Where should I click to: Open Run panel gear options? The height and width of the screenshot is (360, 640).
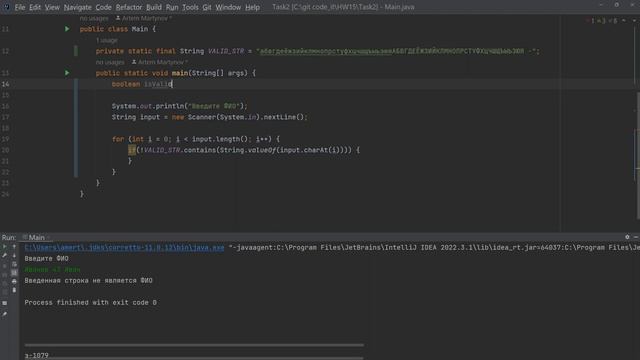(627, 237)
